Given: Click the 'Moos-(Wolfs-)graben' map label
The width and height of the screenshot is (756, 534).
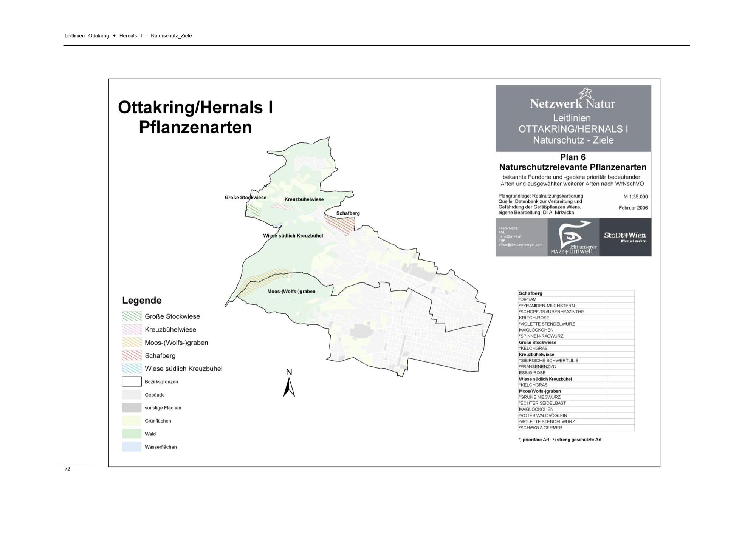Looking at the screenshot, I should pyautogui.click(x=291, y=291).
